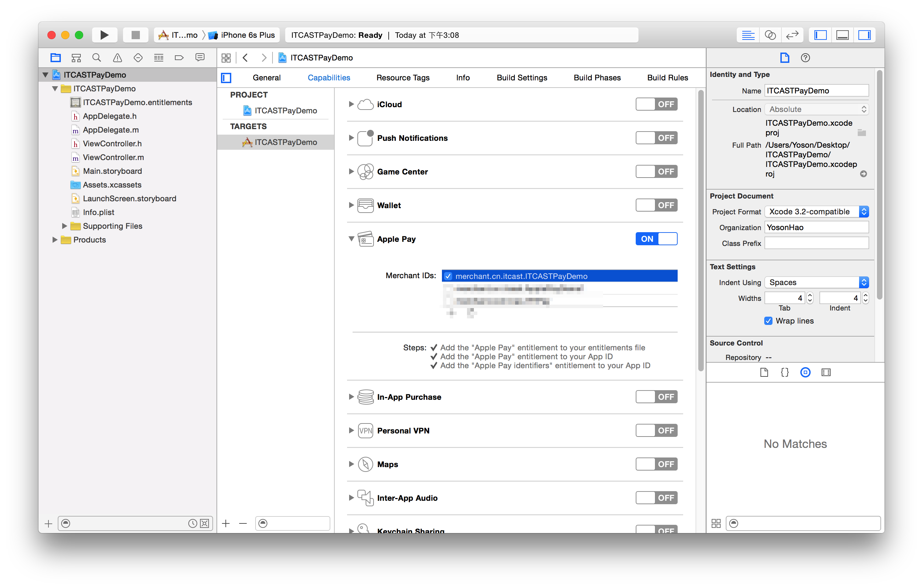Open the Build Settings tab

522,78
